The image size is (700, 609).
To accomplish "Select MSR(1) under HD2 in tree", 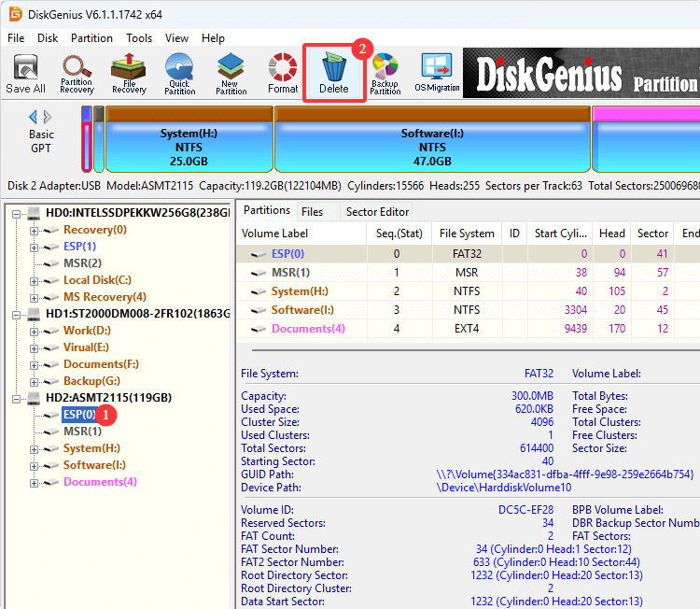I will tap(82, 432).
